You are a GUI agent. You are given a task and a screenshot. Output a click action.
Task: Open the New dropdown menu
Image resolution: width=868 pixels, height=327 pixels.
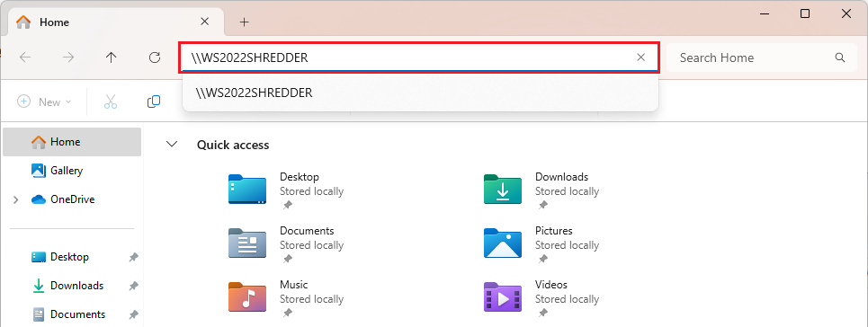coord(44,102)
